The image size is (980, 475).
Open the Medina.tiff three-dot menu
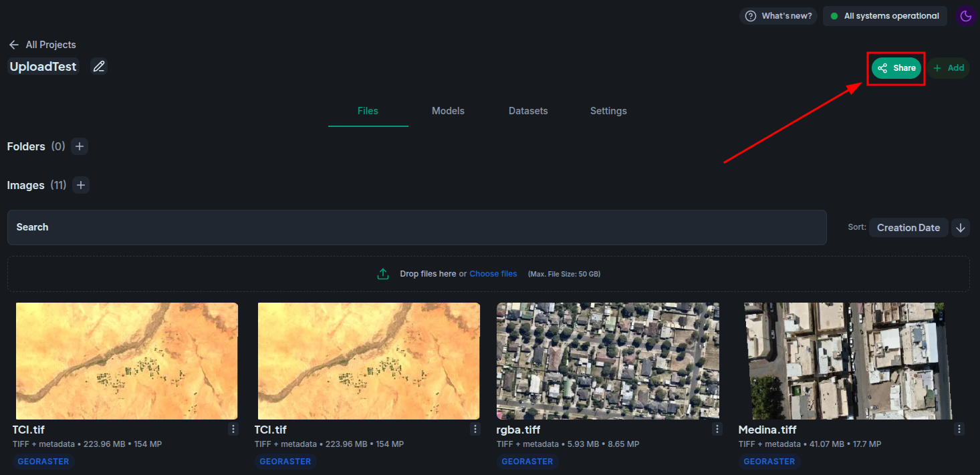[x=959, y=429]
